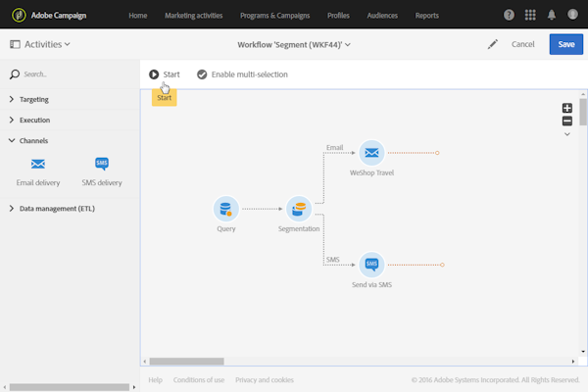Open the notifications bell icon

pos(551,16)
